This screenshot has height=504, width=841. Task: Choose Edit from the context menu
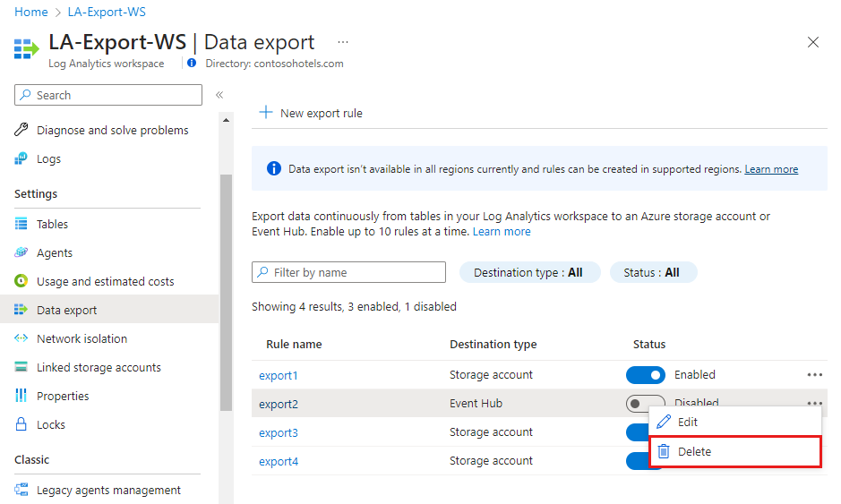pyautogui.click(x=687, y=422)
